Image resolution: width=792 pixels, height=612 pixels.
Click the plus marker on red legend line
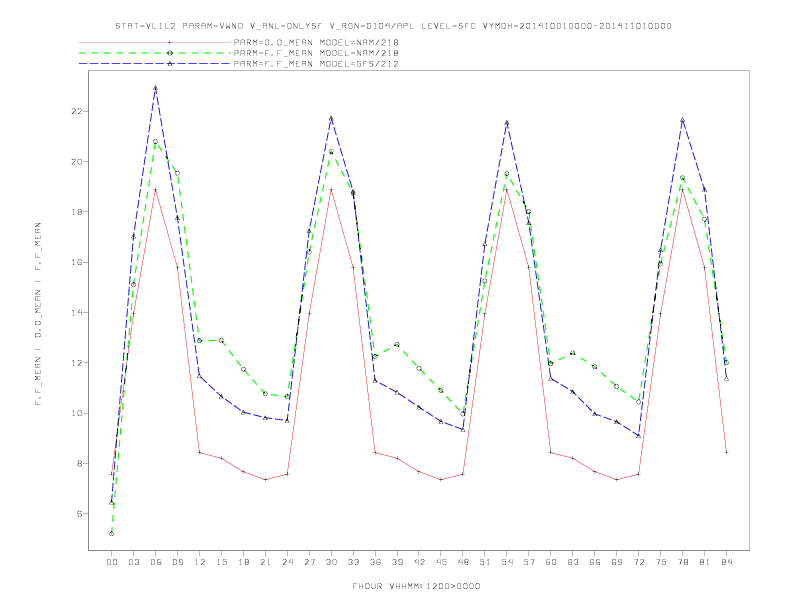(170, 42)
